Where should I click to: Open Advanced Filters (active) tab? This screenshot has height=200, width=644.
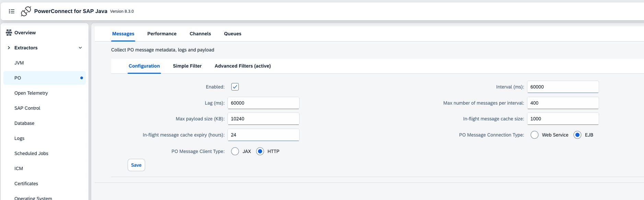(x=243, y=66)
